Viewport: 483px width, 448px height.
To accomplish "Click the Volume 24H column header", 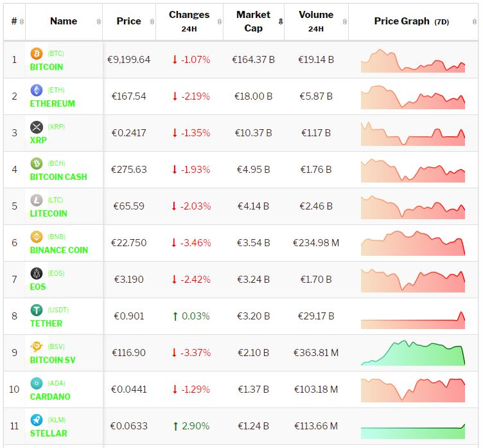I will (x=315, y=21).
